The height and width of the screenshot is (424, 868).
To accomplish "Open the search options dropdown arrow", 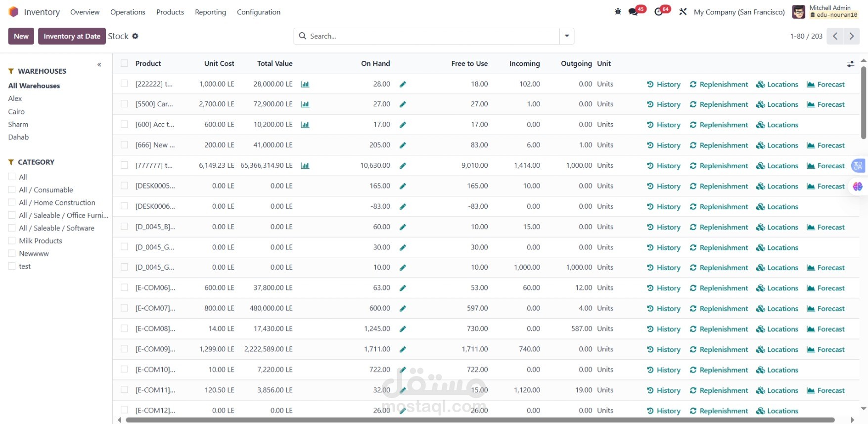I will pyautogui.click(x=567, y=36).
